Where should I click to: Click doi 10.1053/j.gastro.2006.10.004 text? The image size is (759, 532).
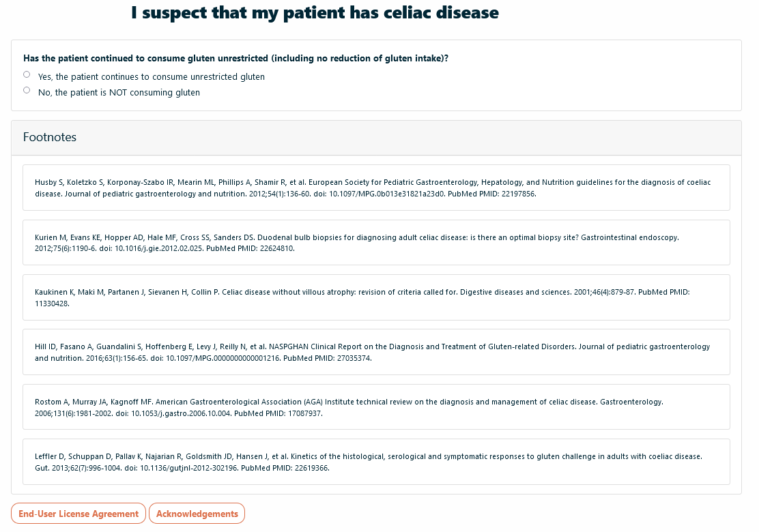pos(174,413)
